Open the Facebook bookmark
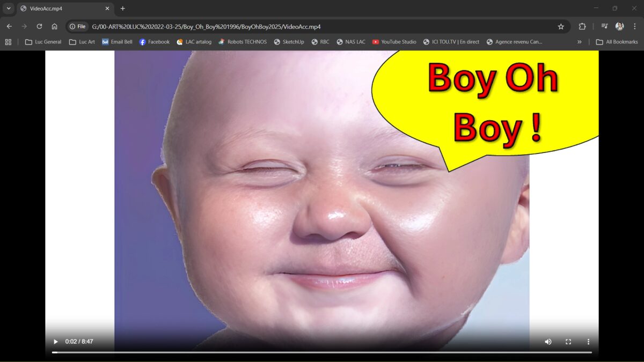Viewport: 644px width, 362px height. coord(155,41)
